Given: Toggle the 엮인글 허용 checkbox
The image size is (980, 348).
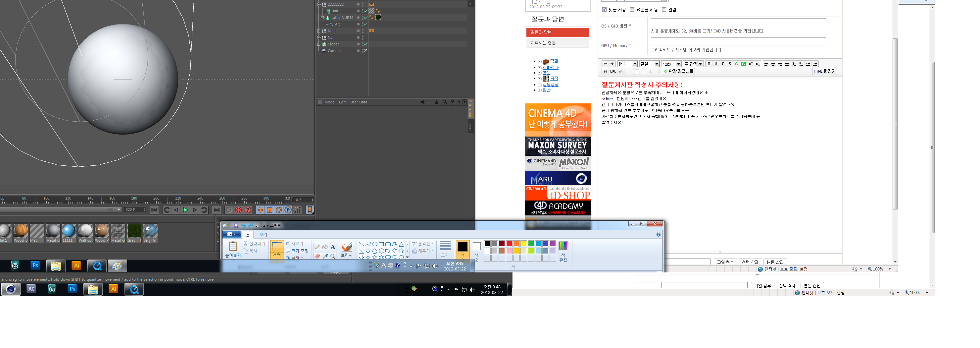Looking at the screenshot, I should (x=632, y=10).
